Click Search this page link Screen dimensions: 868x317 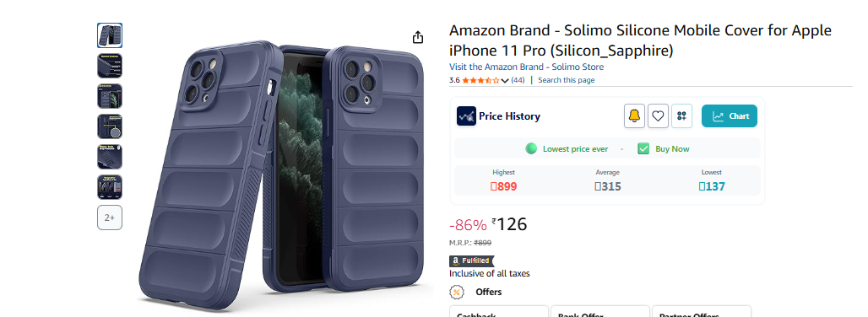coord(567,80)
